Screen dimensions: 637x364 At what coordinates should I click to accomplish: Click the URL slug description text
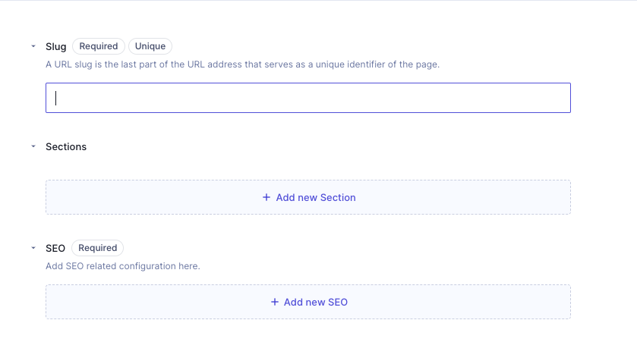point(242,64)
